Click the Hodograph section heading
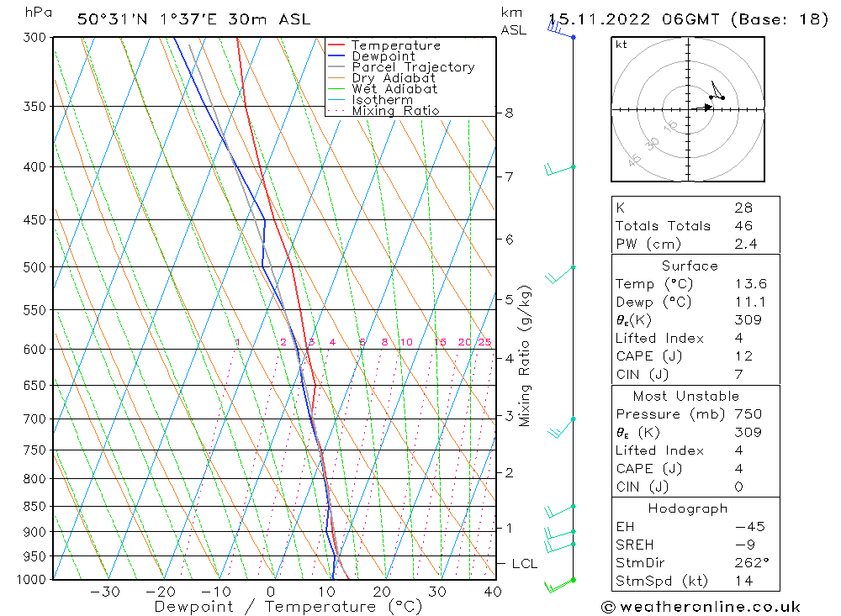Screen dimensions: 841x616 pyautogui.click(x=688, y=508)
